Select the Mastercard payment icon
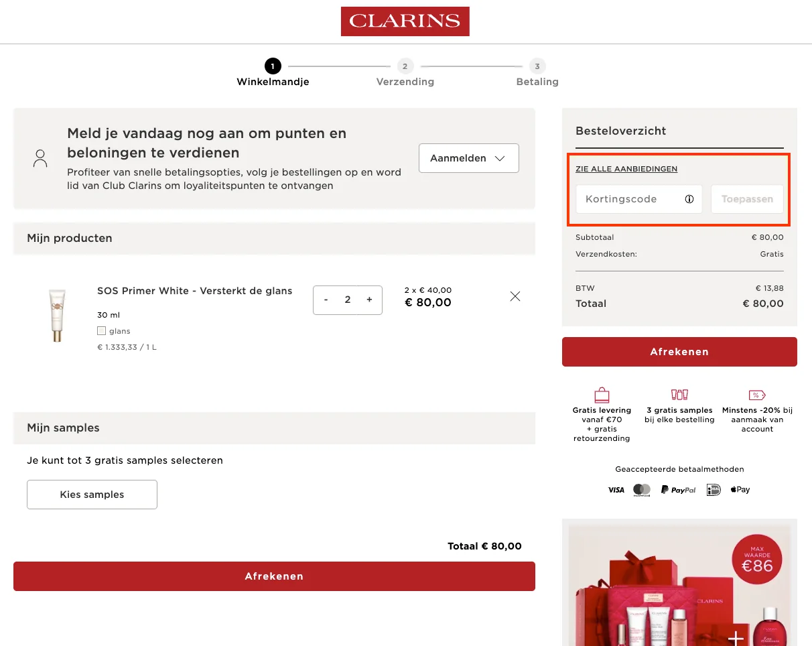 tap(641, 489)
